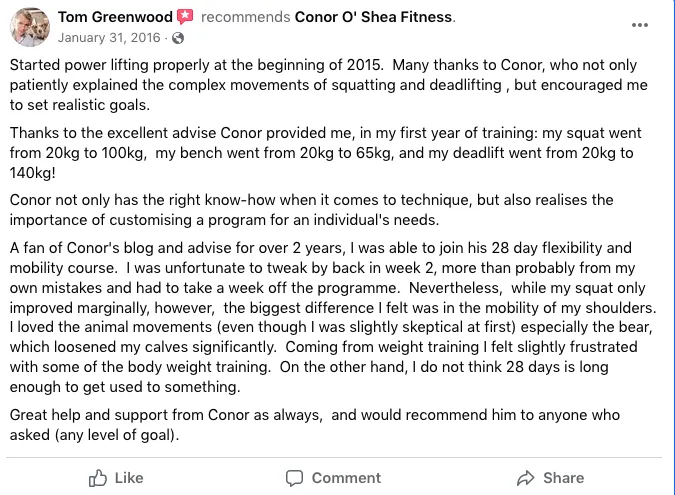Click the paragraph starting "Conor not only has"
The height and width of the screenshot is (495, 675).
[x=311, y=210]
